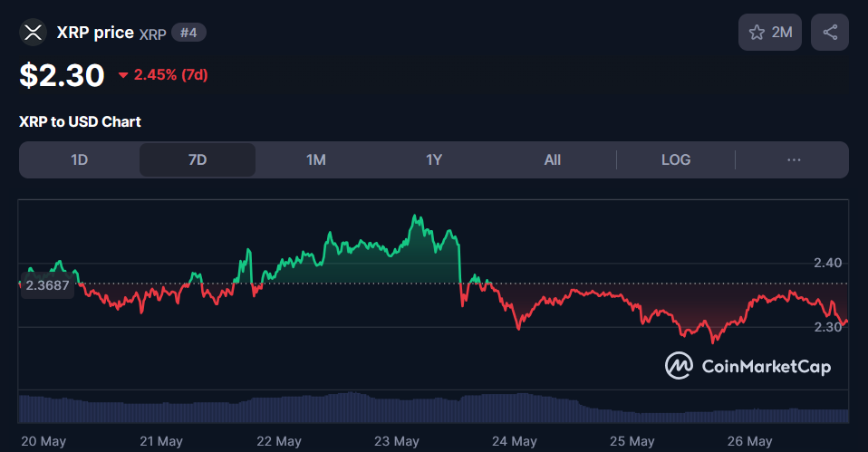Select the 1D chart range tab

click(79, 160)
